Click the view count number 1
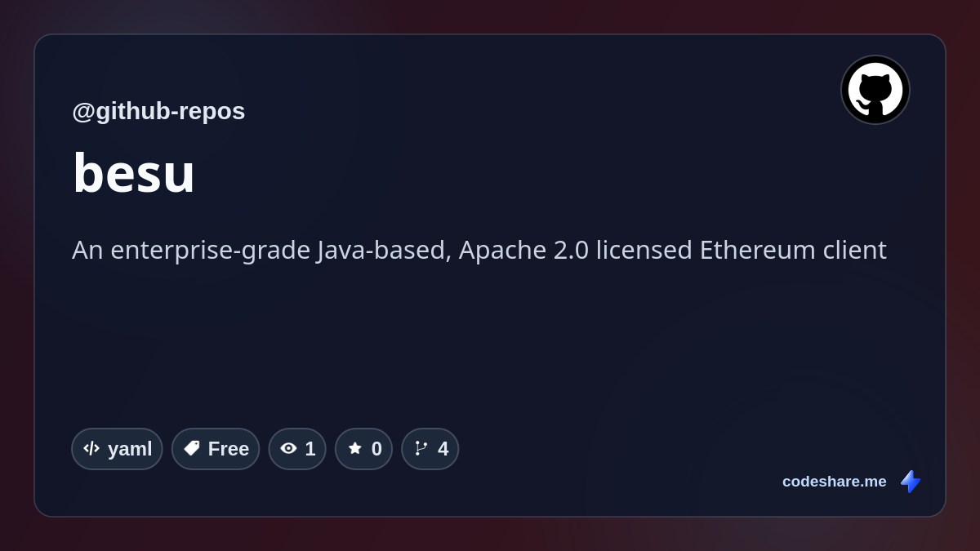Viewport: 980px width, 551px height. (310, 449)
